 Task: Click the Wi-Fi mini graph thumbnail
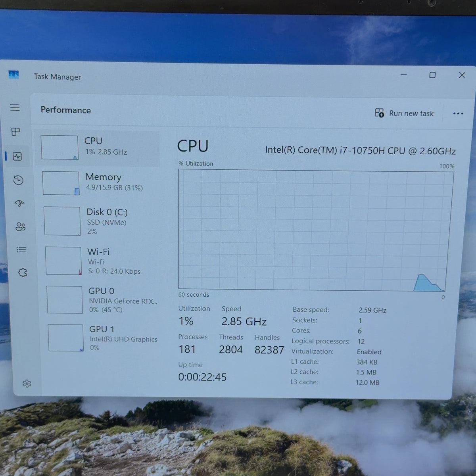[63, 261]
